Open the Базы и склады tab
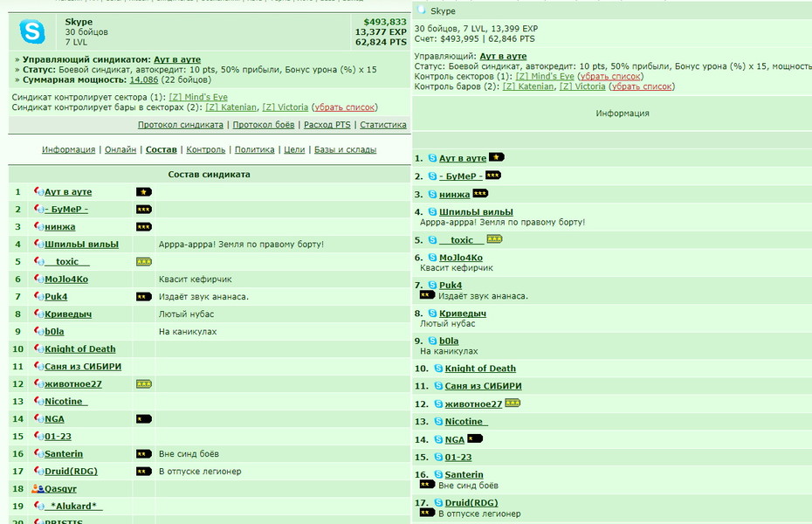This screenshot has height=524, width=812. click(345, 149)
